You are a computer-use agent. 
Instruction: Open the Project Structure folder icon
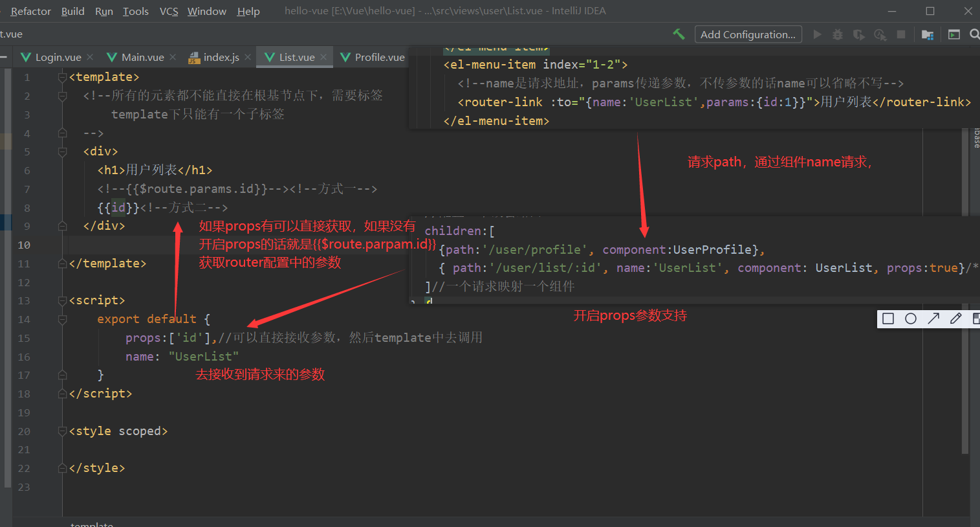[x=928, y=34]
